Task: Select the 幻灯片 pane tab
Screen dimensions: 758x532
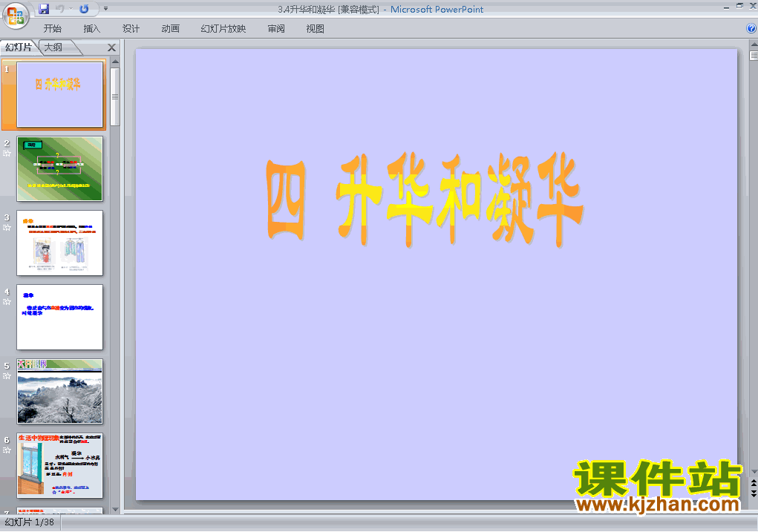Action: pyautogui.click(x=19, y=47)
